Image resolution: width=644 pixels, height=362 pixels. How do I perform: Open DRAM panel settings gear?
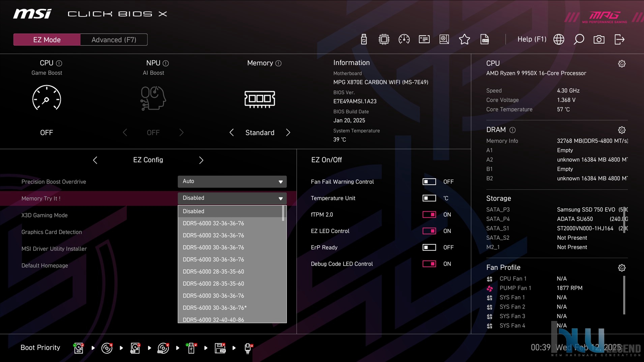pyautogui.click(x=622, y=130)
